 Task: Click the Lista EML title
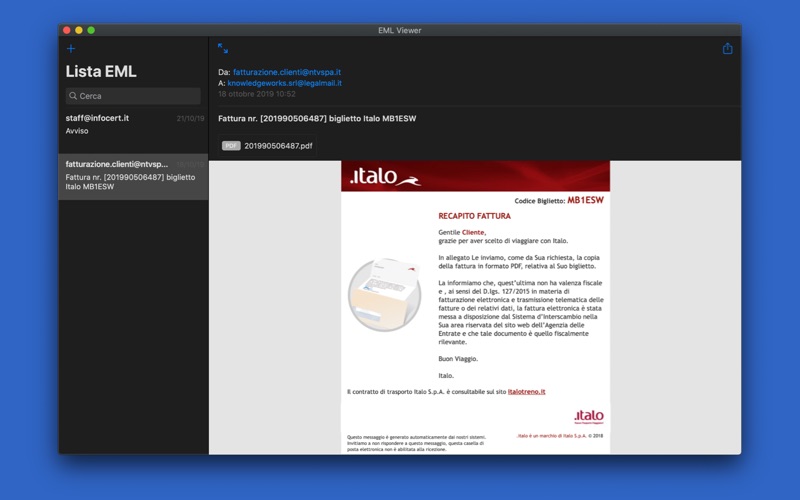point(101,71)
